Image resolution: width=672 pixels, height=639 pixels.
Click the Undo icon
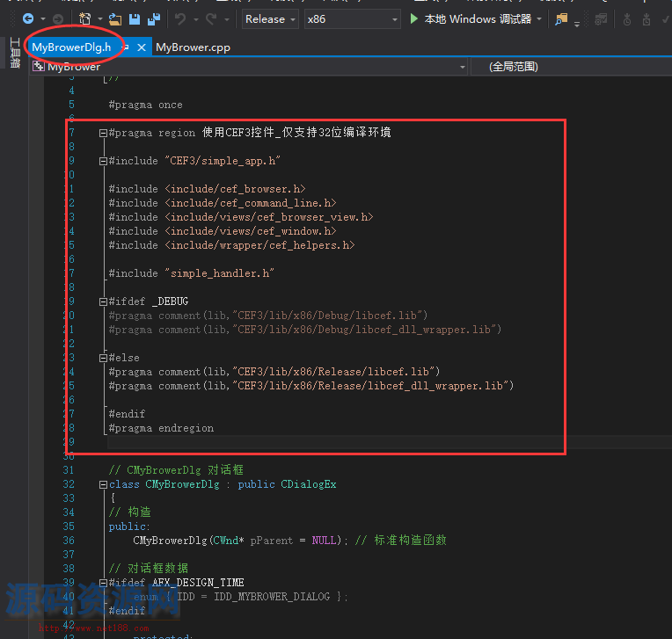pos(180,18)
